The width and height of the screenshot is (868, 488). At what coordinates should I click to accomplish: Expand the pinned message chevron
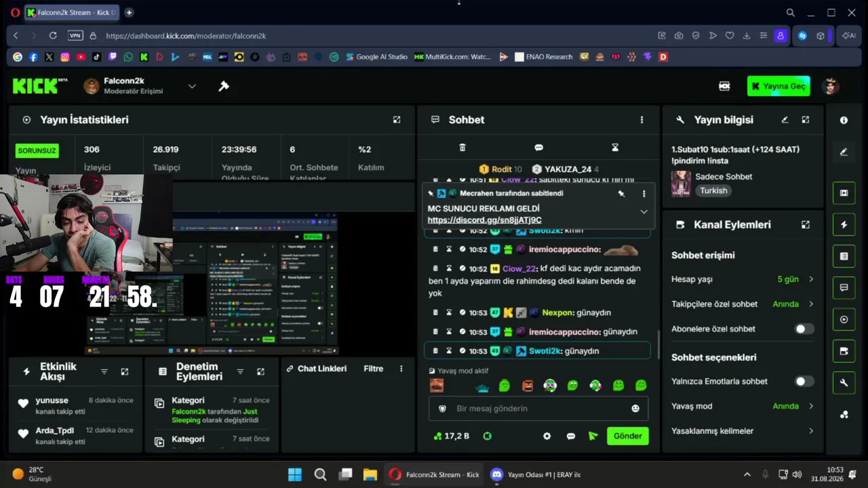point(644,211)
